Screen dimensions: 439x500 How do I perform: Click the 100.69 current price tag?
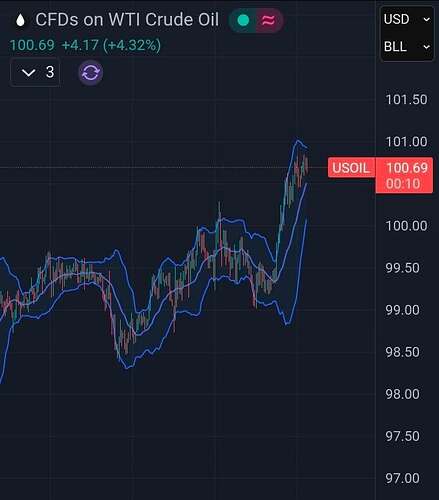[x=407, y=168]
